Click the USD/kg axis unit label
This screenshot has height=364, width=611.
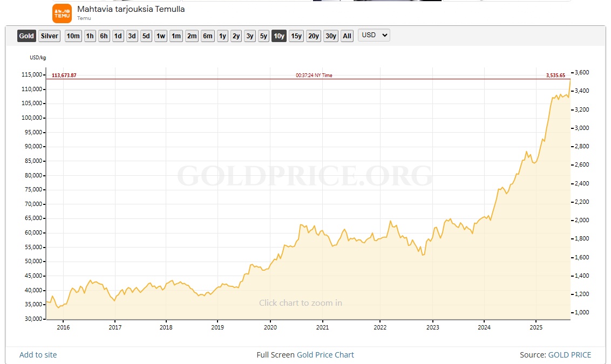point(38,58)
